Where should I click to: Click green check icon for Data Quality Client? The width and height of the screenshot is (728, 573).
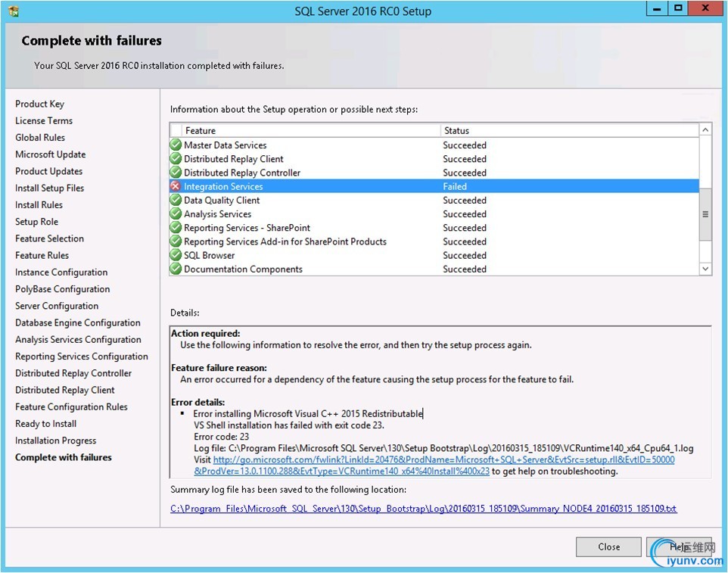pyautogui.click(x=176, y=200)
